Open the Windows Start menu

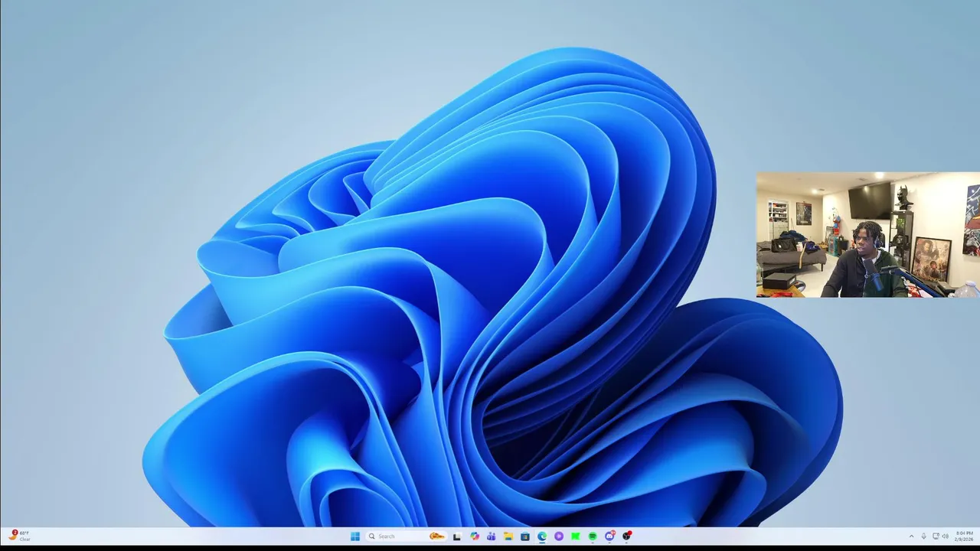tap(354, 536)
